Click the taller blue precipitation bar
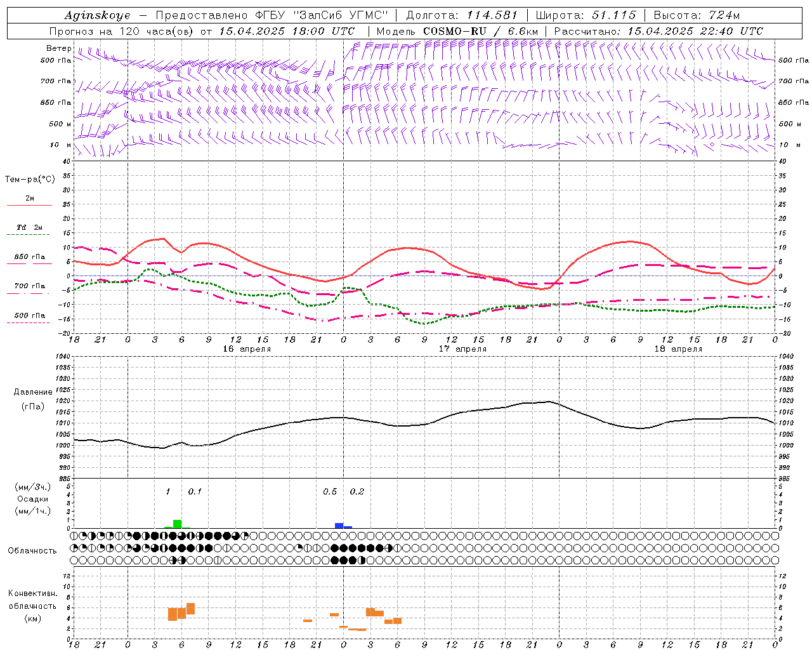This screenshot has width=812, height=650. tap(339, 526)
